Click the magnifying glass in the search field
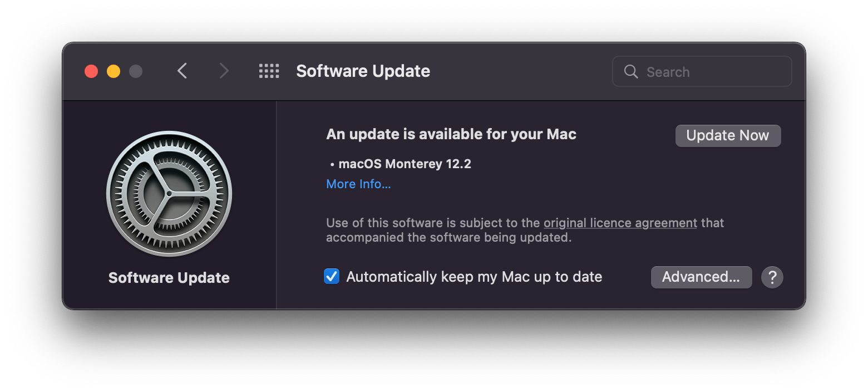The height and width of the screenshot is (392, 868). [630, 71]
